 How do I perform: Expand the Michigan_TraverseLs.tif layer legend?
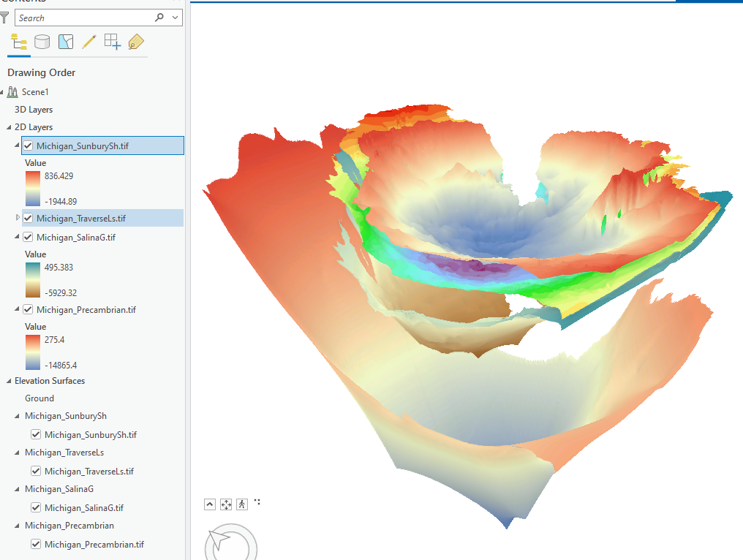[x=18, y=217]
